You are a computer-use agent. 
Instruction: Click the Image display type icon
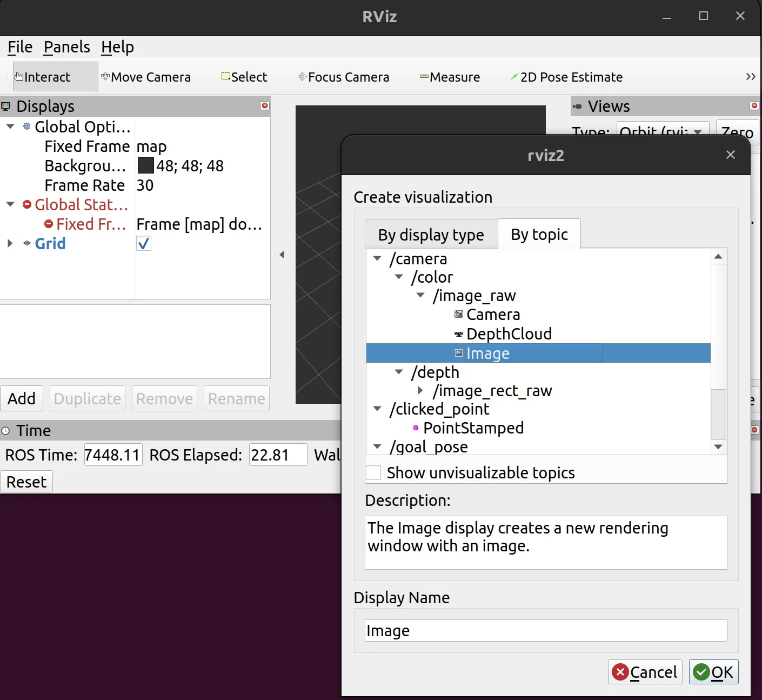point(459,353)
